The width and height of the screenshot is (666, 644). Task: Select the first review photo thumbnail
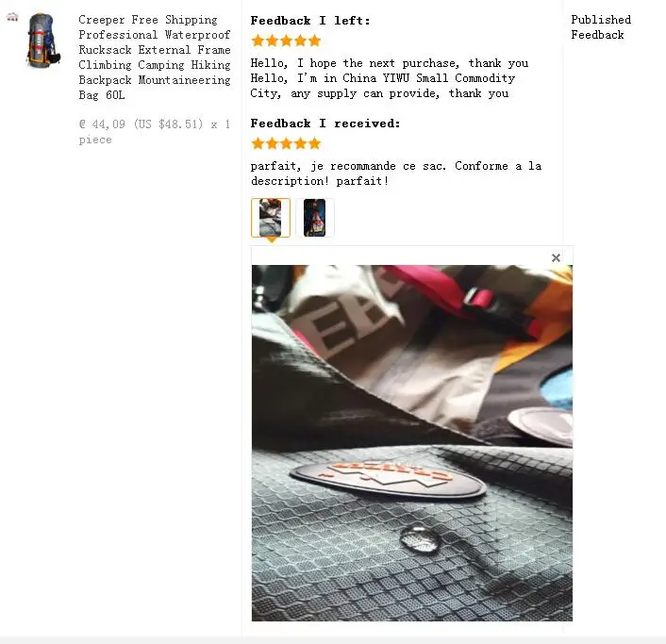[271, 218]
